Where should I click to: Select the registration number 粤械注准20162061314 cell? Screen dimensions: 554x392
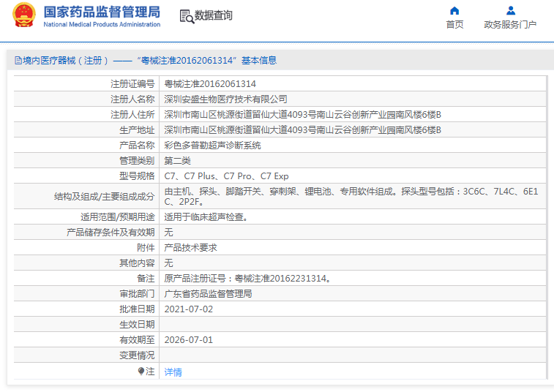(x=210, y=84)
